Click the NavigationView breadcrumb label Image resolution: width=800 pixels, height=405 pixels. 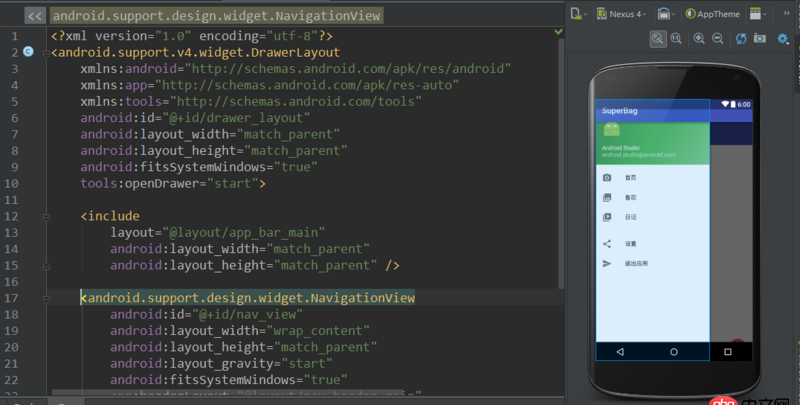pyautogui.click(x=216, y=16)
